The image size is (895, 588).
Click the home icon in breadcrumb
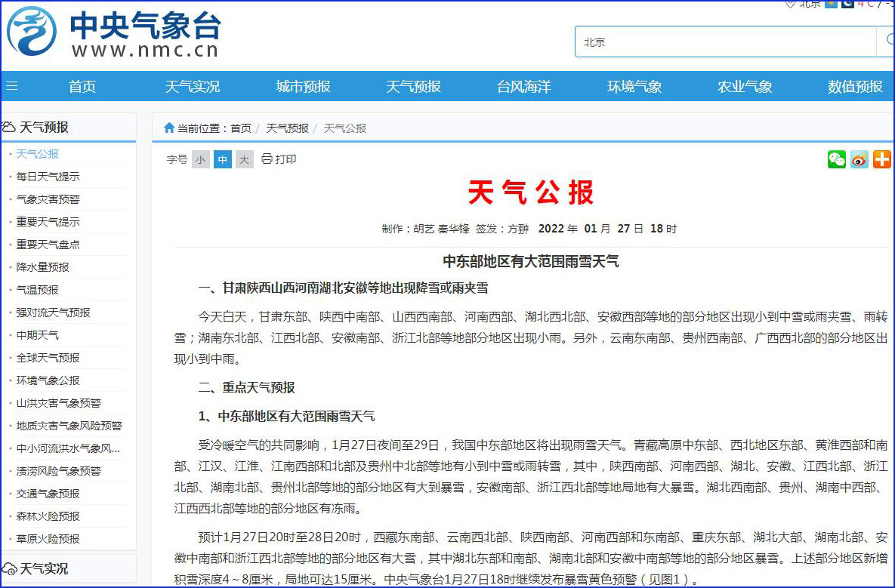click(x=169, y=128)
